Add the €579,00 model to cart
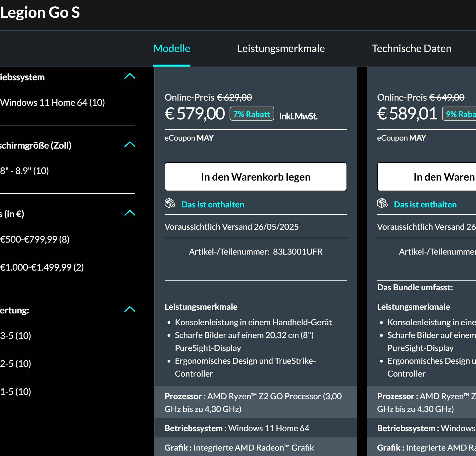 coord(256,177)
